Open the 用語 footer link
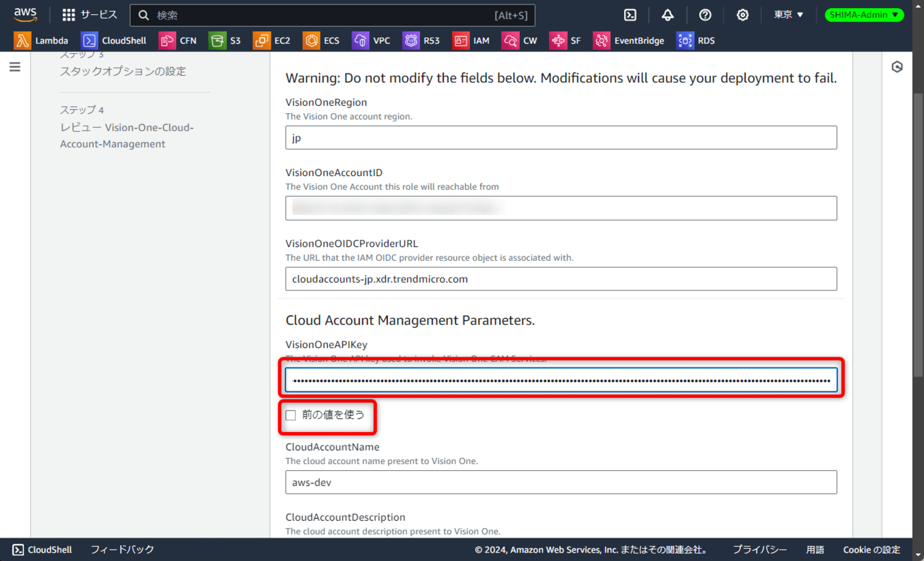This screenshot has width=924, height=561. 815,549
